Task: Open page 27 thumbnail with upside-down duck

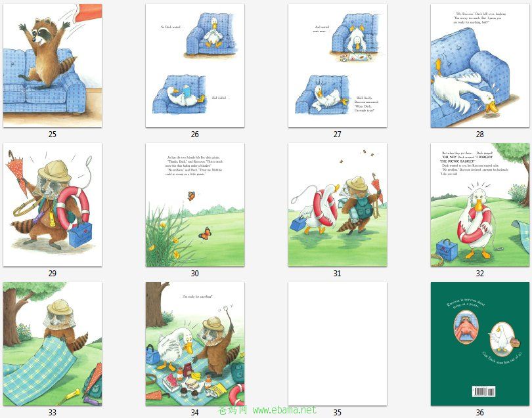Action: click(338, 66)
